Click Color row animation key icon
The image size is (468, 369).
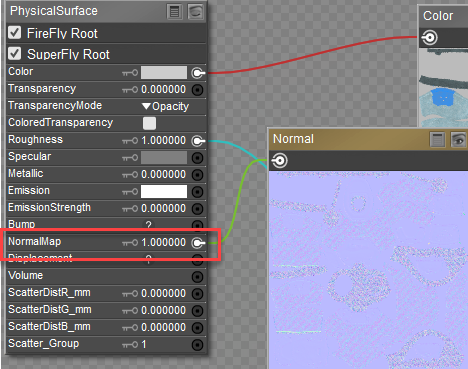[x=130, y=73]
